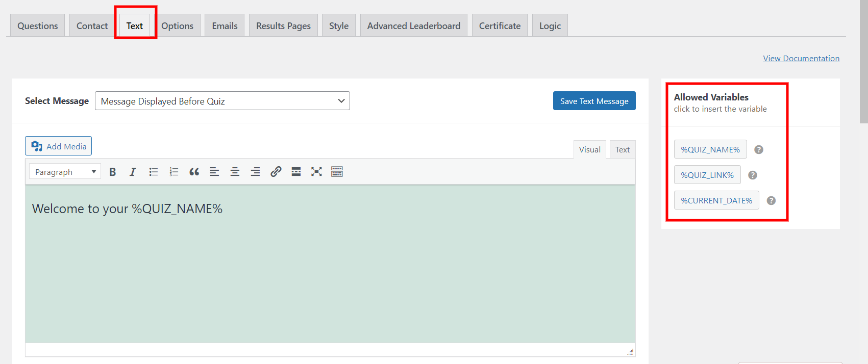Show help for %CURRENT_DATE% variable

pos(771,200)
